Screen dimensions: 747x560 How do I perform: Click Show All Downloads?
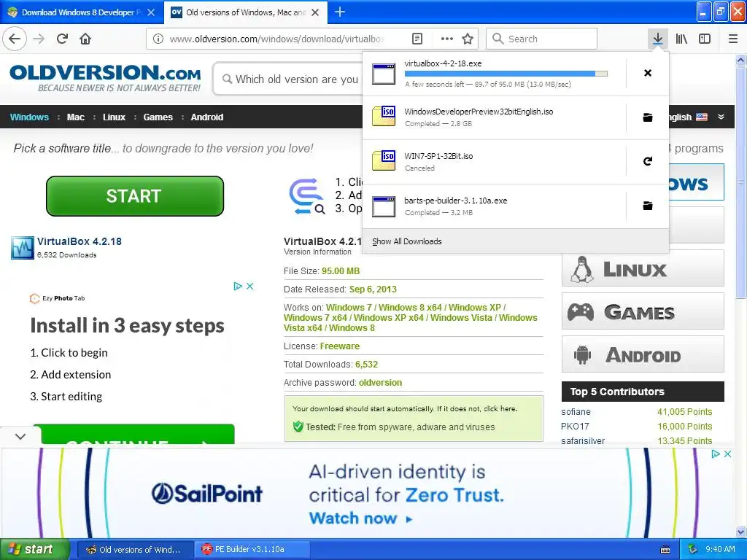407,241
